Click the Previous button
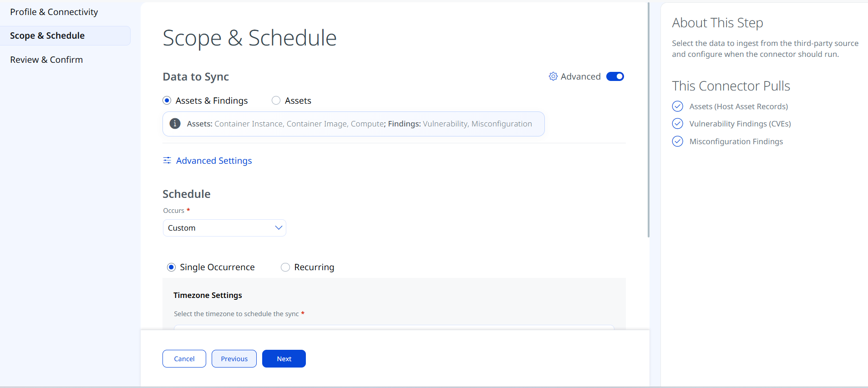868x388 pixels. click(234, 359)
